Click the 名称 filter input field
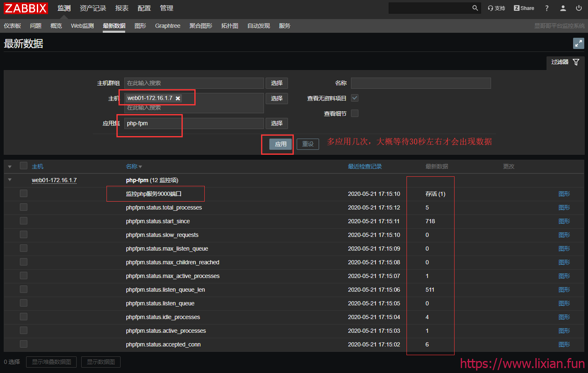 [x=421, y=83]
